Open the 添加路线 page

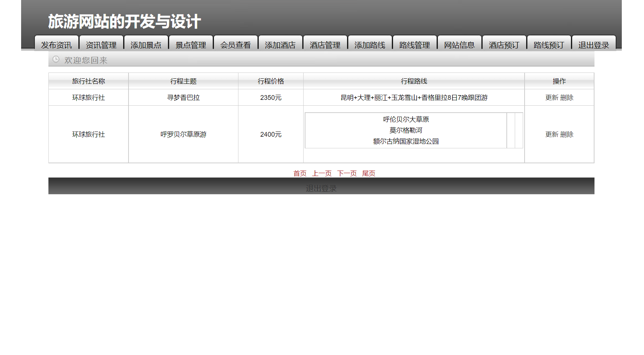[x=370, y=44]
